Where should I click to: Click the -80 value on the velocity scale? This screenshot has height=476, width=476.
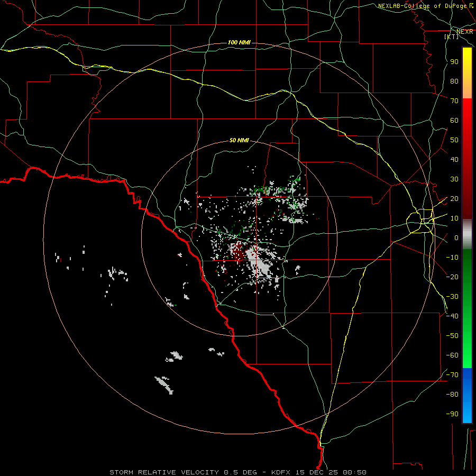(452, 395)
